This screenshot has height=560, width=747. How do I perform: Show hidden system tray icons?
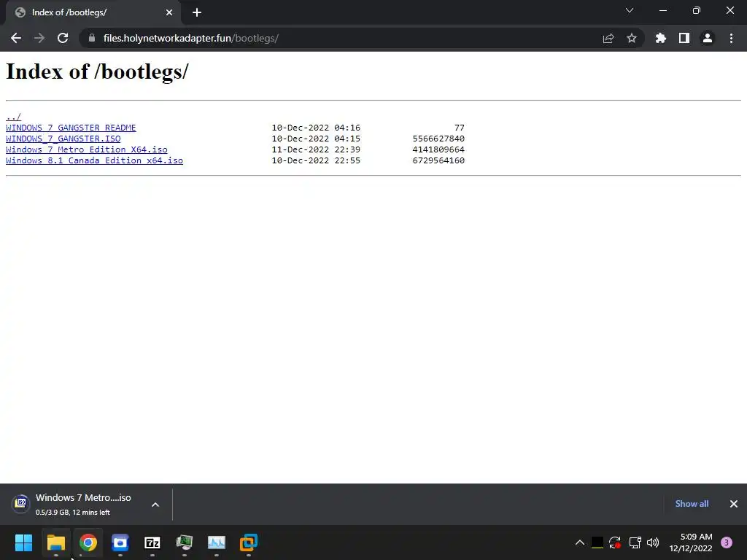[x=580, y=542]
